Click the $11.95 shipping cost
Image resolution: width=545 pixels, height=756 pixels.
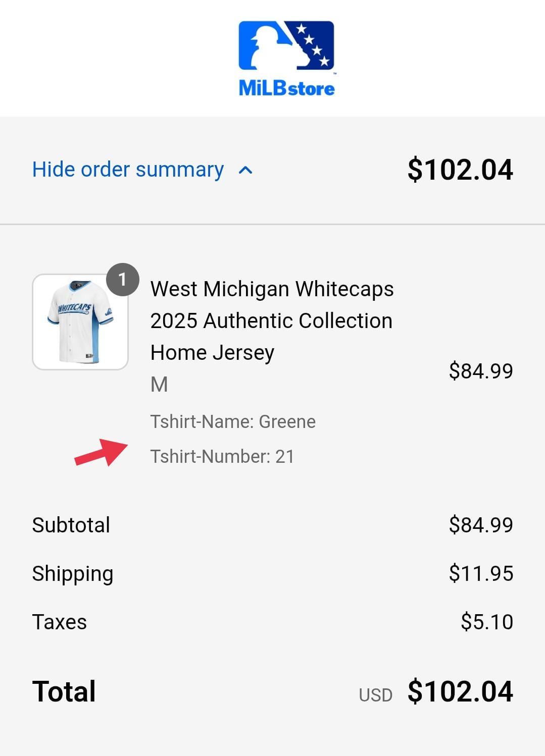coord(480,574)
